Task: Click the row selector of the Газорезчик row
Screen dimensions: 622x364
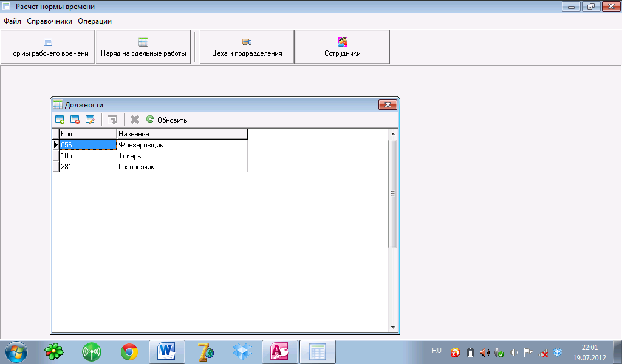Action: (55, 167)
